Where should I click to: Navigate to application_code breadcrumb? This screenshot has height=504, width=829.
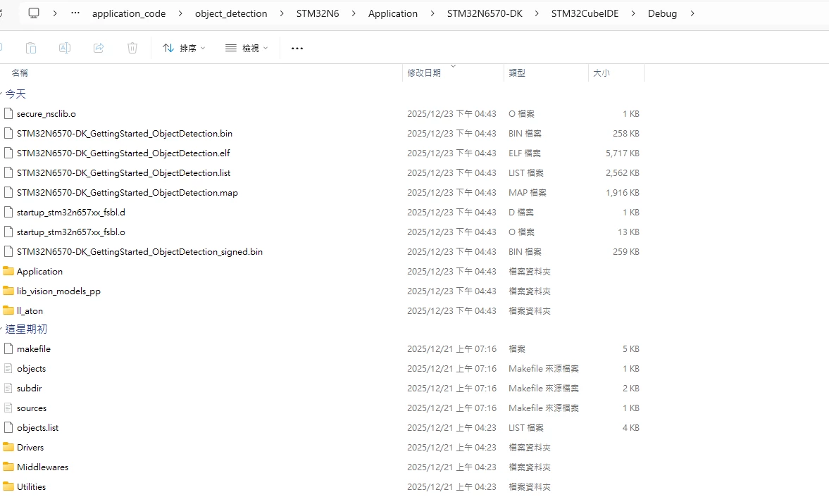(129, 14)
